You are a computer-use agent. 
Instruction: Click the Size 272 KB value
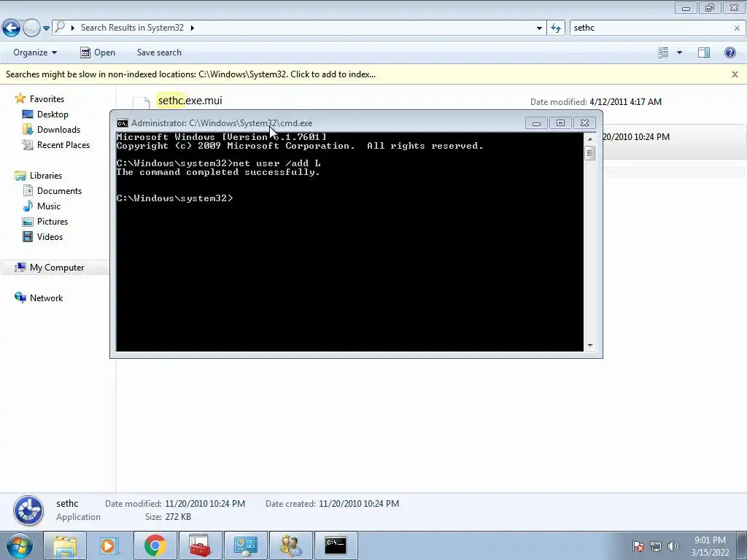(x=178, y=517)
